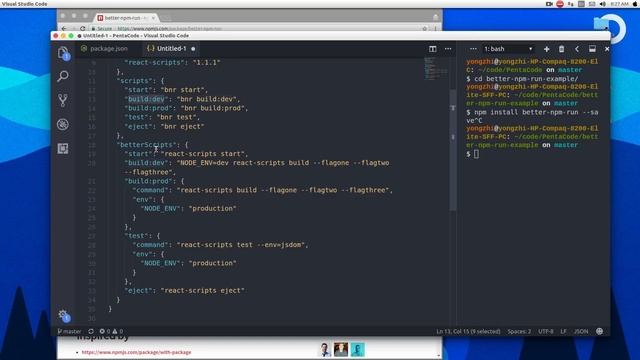Click the first collaborator avatar in Chrome page
Image resolution: width=640 pixels, height=360 pixels.
coord(324,350)
